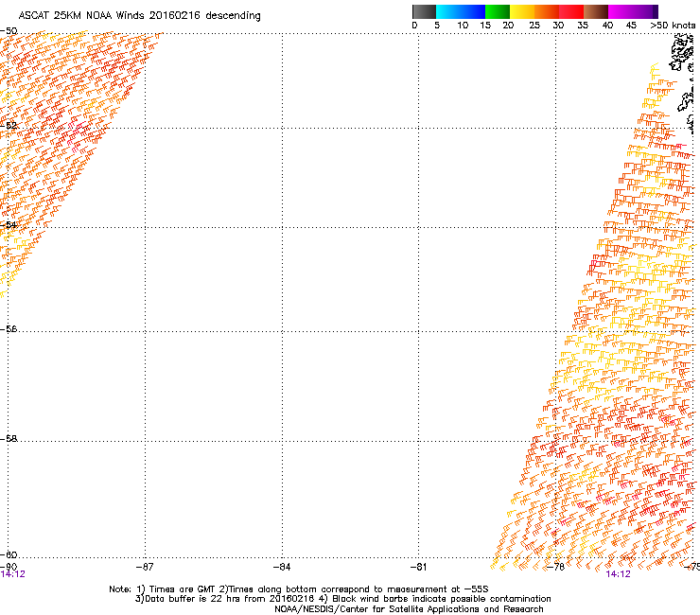700x615 pixels.
Task: Click the '-84' longitude label
Action: coord(282,567)
